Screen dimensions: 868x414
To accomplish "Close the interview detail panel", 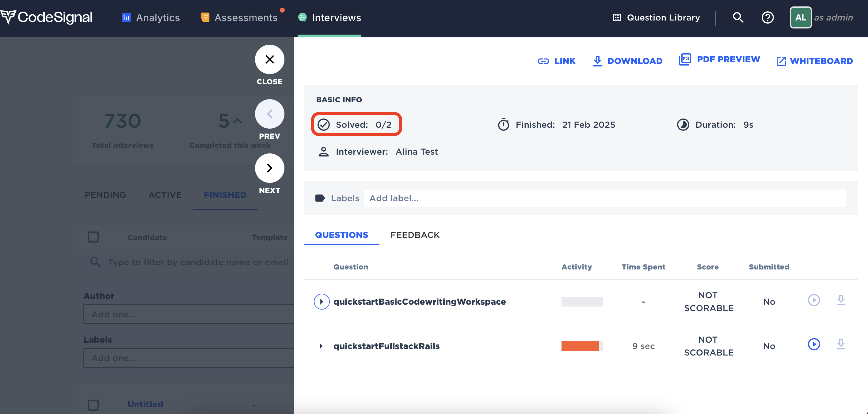I will tap(270, 60).
